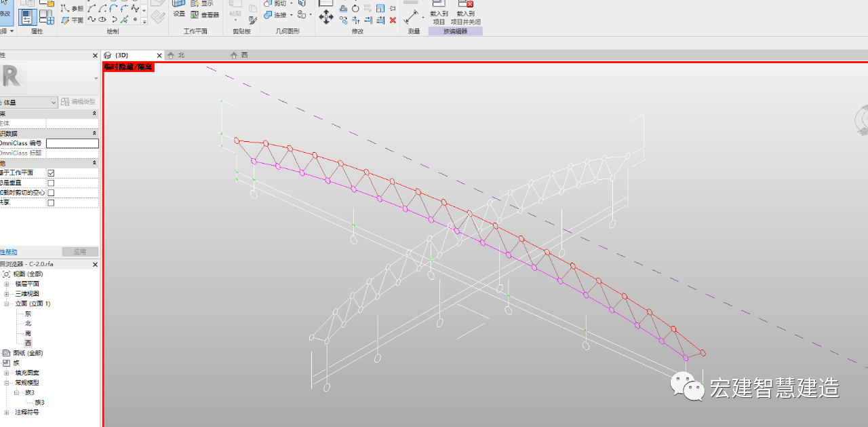Close the Properties palette
Viewport: 868px width, 427px height.
tap(95, 55)
